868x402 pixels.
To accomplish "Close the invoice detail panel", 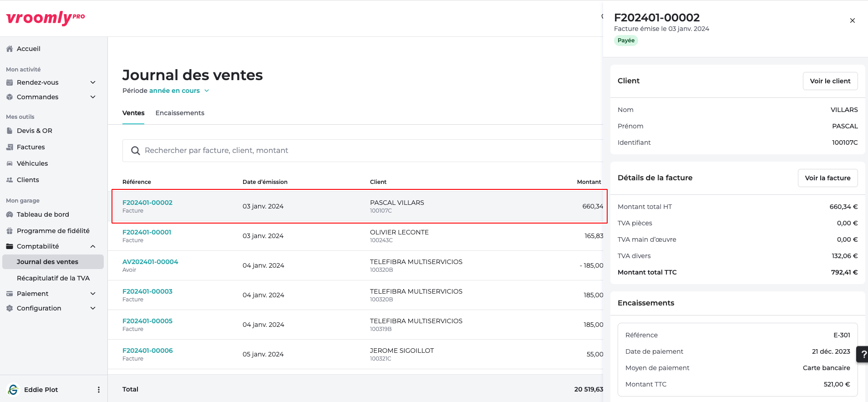I will coord(853,20).
